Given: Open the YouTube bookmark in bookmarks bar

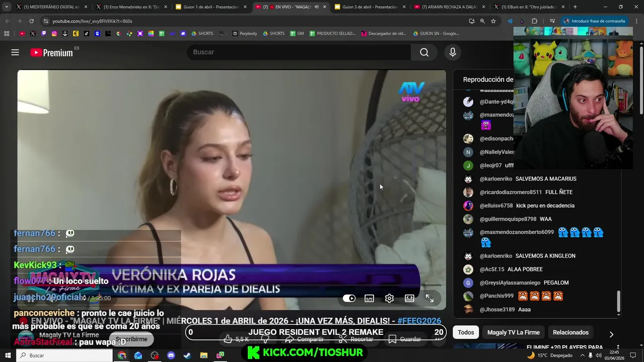Looking at the screenshot, I should [x=22, y=34].
